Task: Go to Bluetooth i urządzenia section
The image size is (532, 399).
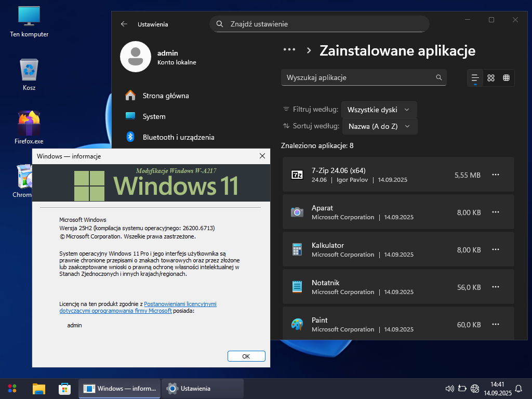Action: (178, 137)
